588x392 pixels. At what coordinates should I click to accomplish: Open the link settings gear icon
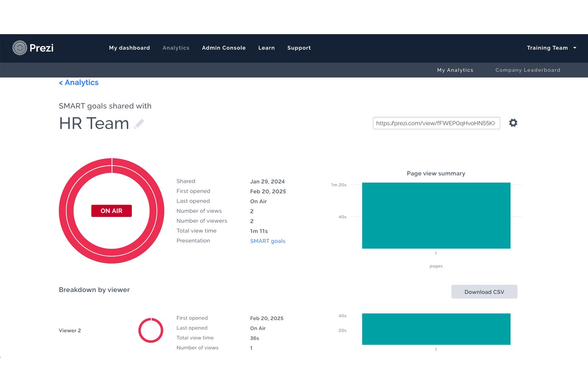[513, 123]
